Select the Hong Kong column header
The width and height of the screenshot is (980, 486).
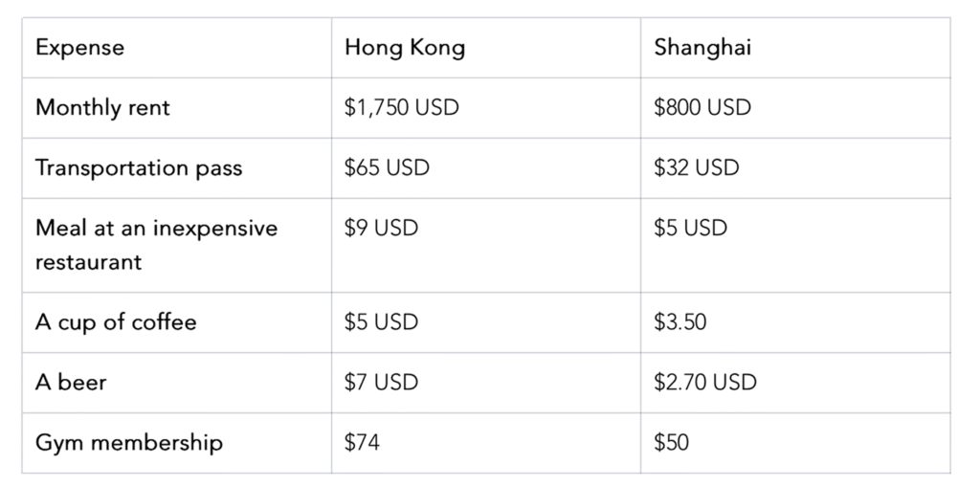pos(405,48)
